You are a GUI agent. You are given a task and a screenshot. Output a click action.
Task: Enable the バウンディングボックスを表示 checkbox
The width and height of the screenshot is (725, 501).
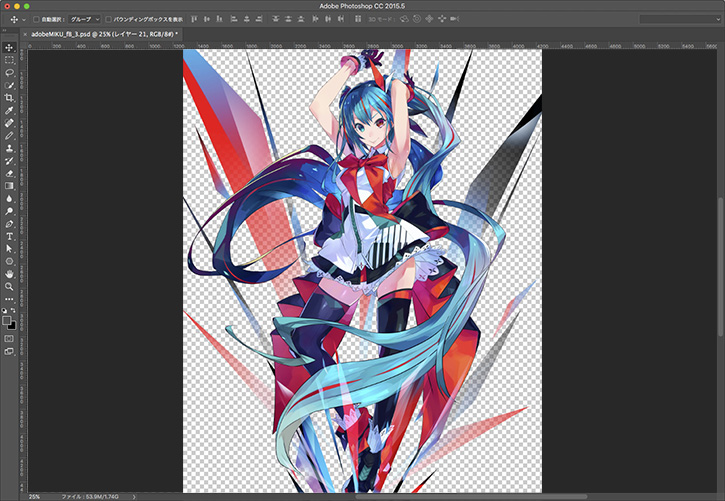tap(108, 19)
